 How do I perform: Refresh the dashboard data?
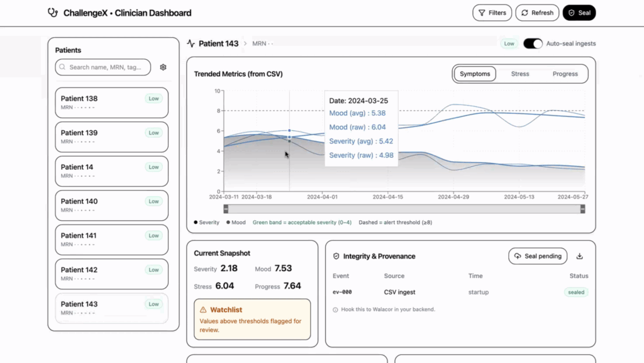coord(536,13)
